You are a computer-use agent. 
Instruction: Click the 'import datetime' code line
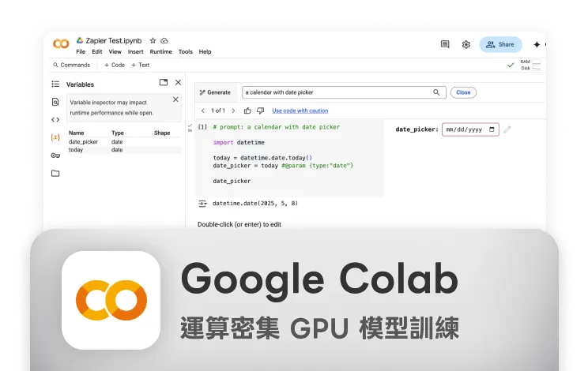coord(239,142)
